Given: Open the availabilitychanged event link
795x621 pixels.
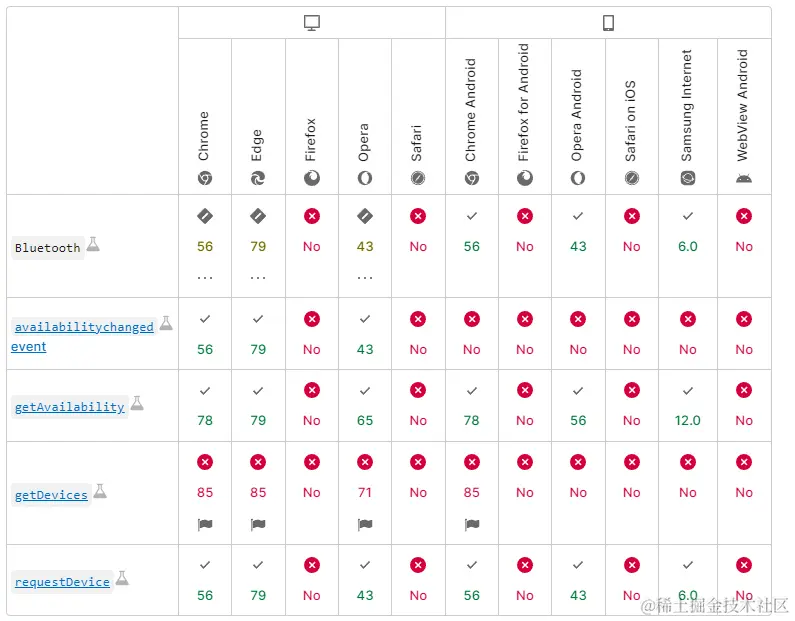Looking at the screenshot, I should [84, 327].
